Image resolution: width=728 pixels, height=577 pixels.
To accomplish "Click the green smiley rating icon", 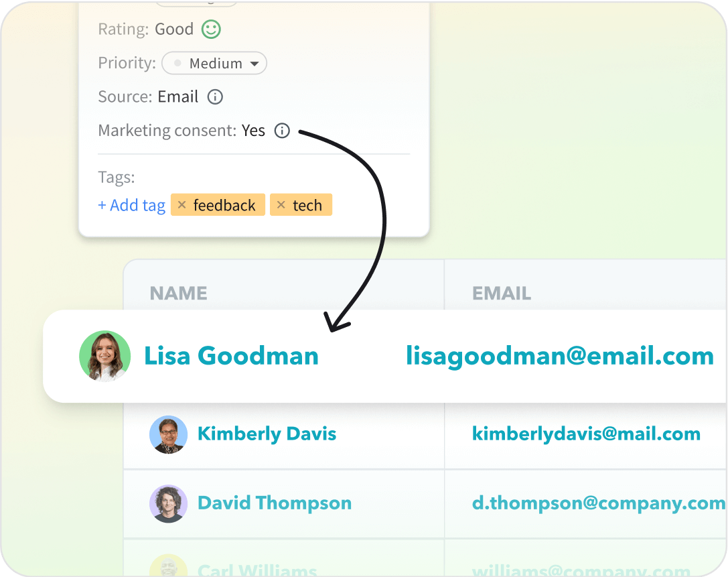I will [209, 29].
